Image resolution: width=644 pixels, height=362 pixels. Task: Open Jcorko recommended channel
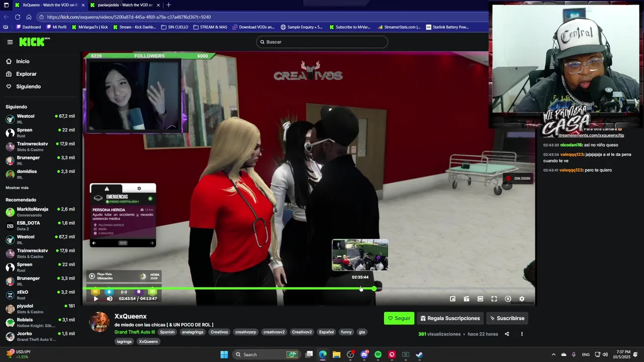[x=40, y=336]
